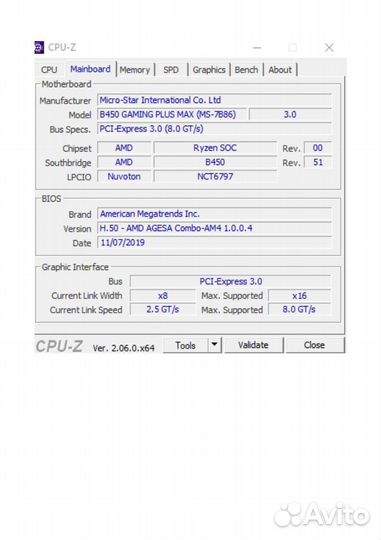This screenshot has width=381, height=540.
Task: Click the Ryzen SOC chipset value
Action: (x=215, y=148)
